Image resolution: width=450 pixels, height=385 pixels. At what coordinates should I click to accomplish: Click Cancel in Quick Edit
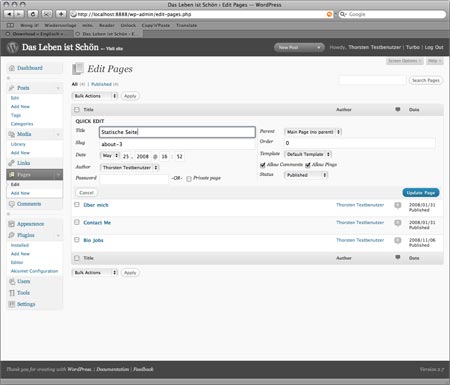pos(87,193)
